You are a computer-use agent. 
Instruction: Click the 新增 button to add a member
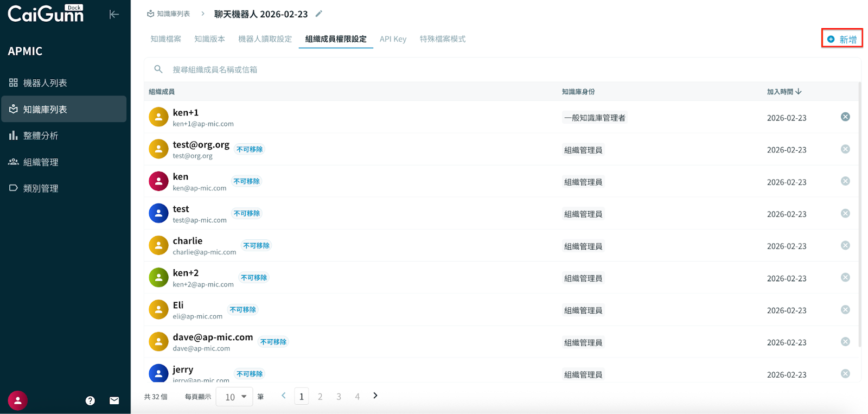coord(842,39)
